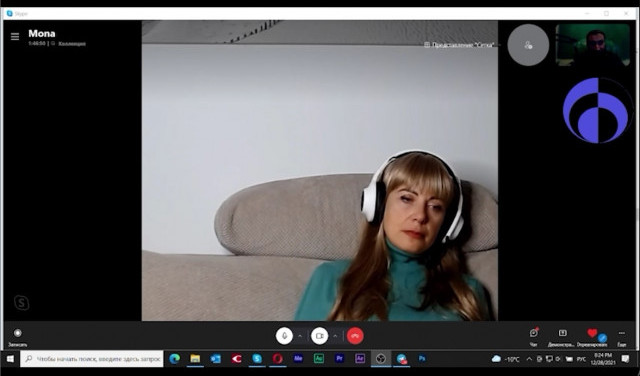Expand microphone options chevron
The width and height of the screenshot is (640, 376).
(x=300, y=336)
